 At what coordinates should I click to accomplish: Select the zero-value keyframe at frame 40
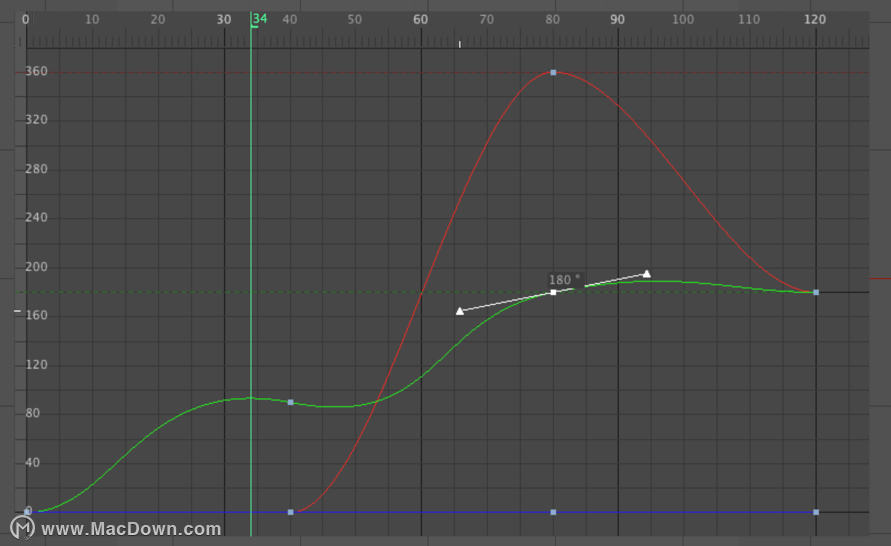pos(290,512)
